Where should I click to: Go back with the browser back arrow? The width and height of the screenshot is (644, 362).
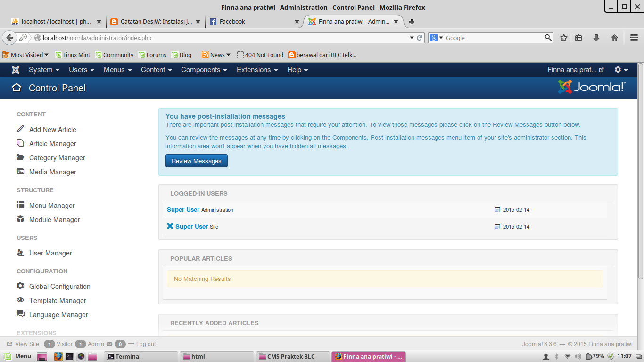[x=9, y=38]
